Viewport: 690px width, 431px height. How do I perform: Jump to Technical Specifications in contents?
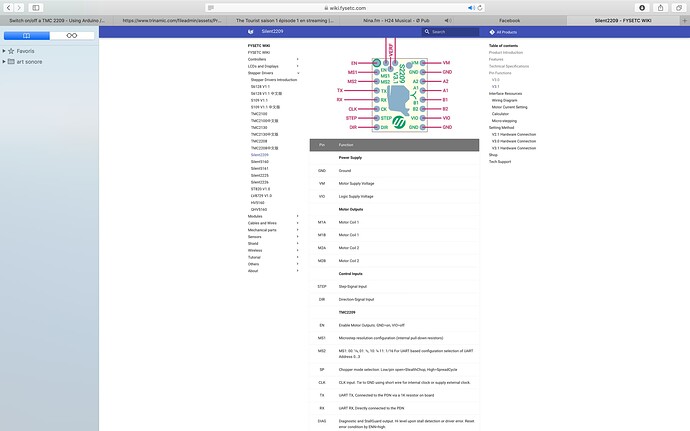tap(509, 66)
